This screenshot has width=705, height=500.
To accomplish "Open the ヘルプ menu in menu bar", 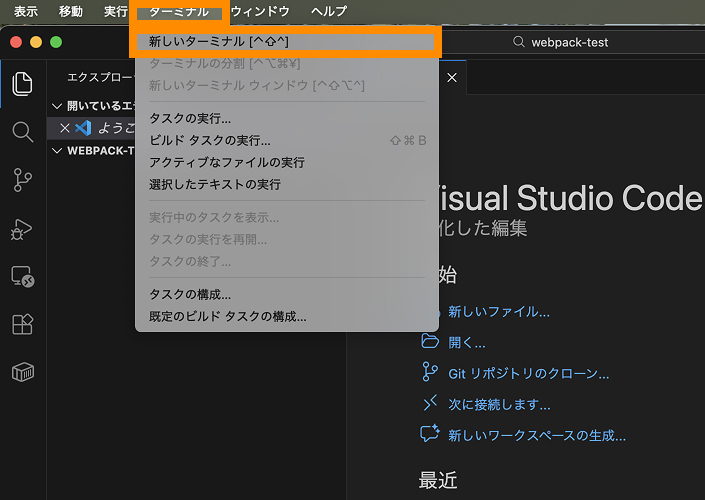I will click(x=329, y=12).
